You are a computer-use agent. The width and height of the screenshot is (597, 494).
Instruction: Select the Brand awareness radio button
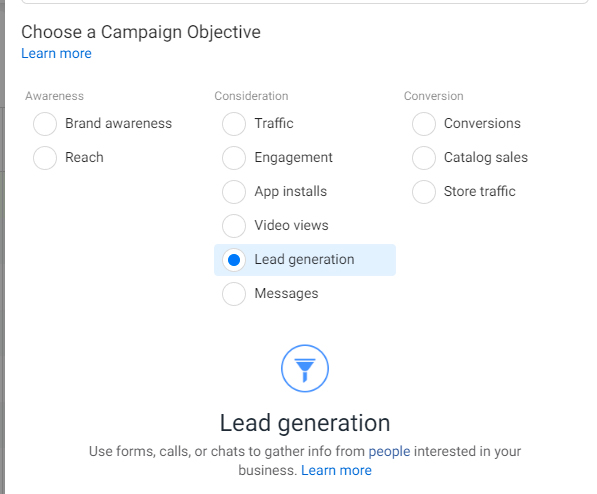(45, 124)
